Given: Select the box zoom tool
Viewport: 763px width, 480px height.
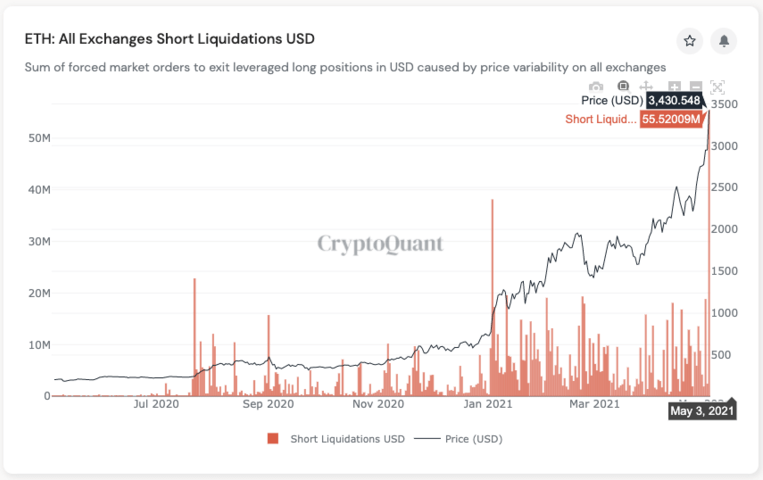Looking at the screenshot, I should 623,87.
